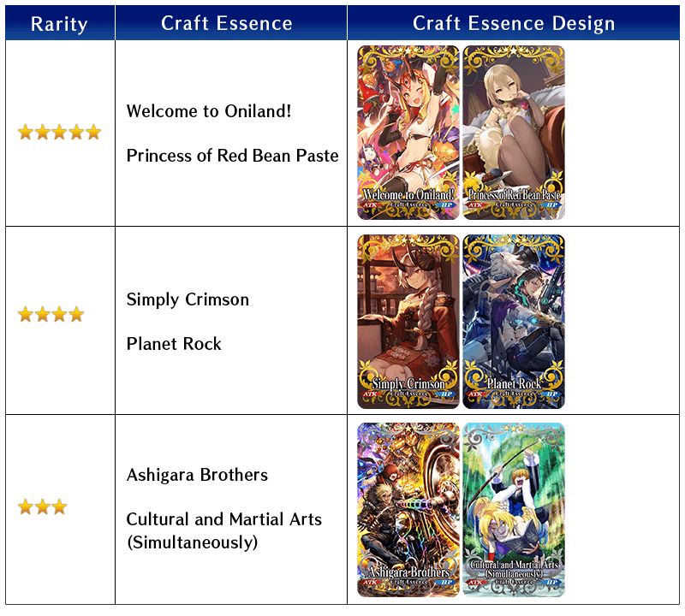Select the Simply Crimson card artwork
This screenshot has height=616, width=685.
point(408,322)
